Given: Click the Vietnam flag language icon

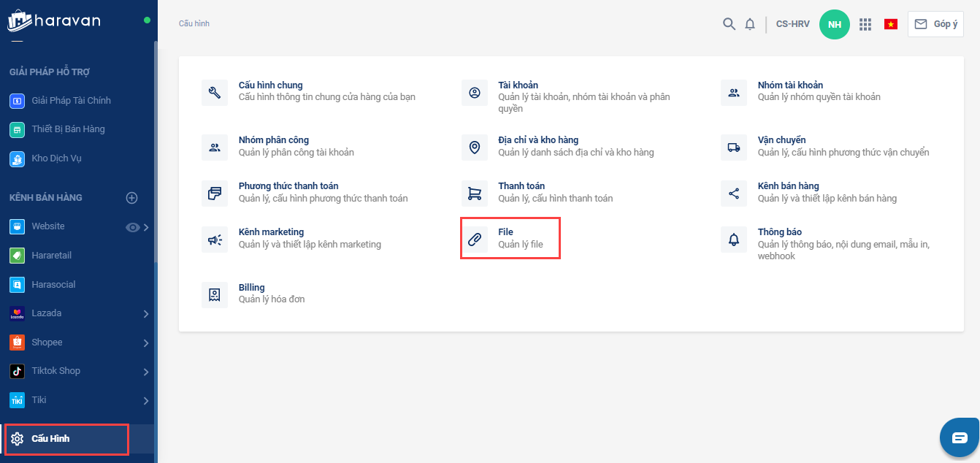Looking at the screenshot, I should pyautogui.click(x=891, y=24).
